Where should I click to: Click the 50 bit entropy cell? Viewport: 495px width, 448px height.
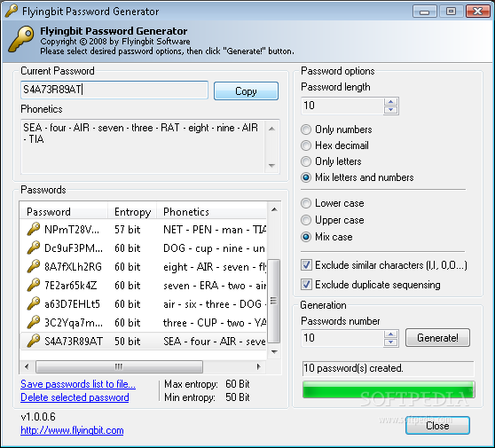coord(127,342)
